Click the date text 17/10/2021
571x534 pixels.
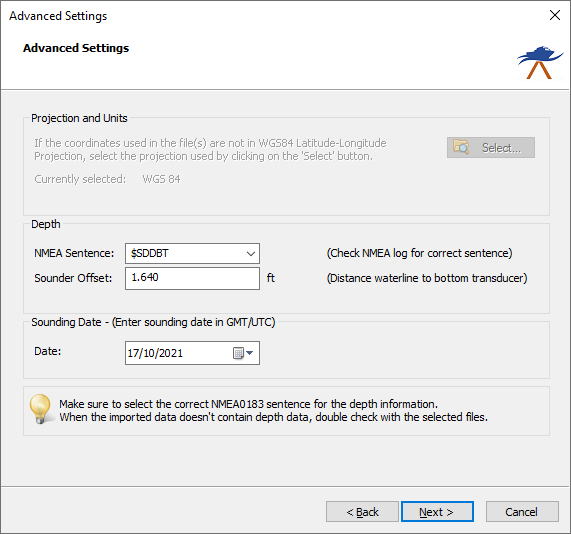(x=155, y=353)
